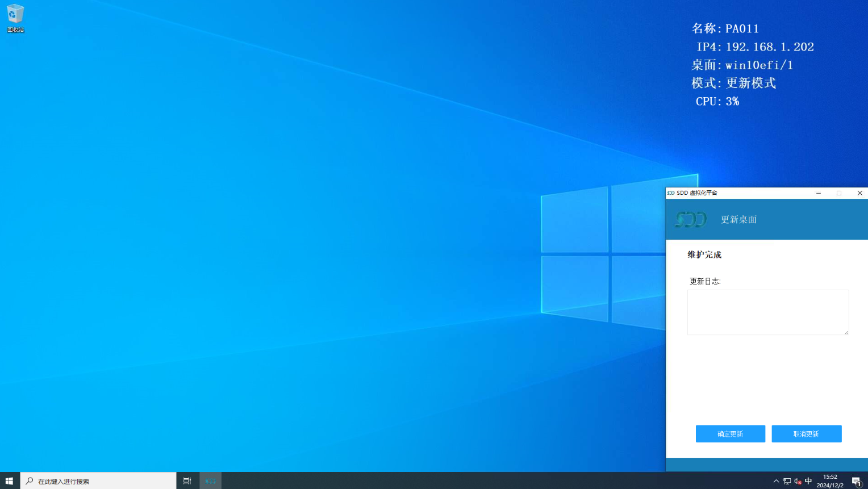
Task: Open Task View from the taskbar
Action: coord(187,480)
